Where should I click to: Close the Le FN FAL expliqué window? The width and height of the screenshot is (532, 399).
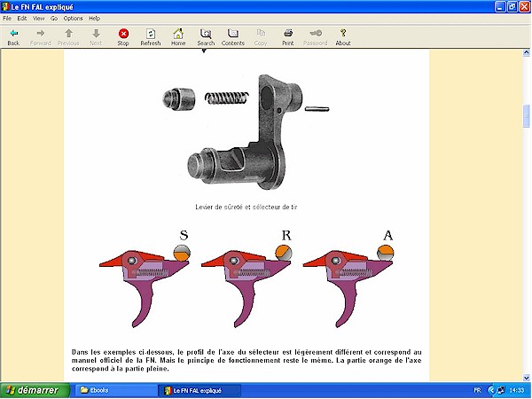click(525, 7)
